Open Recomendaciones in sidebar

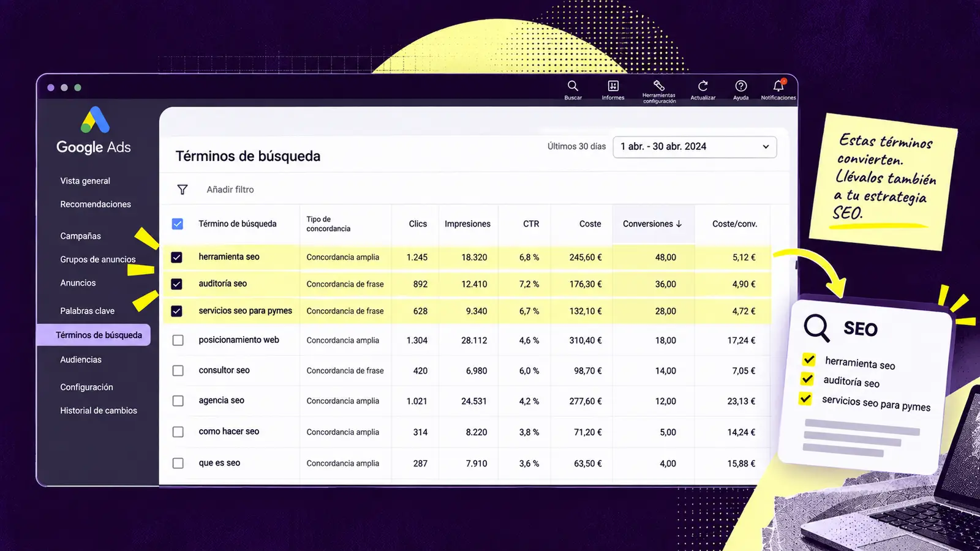[x=96, y=204]
